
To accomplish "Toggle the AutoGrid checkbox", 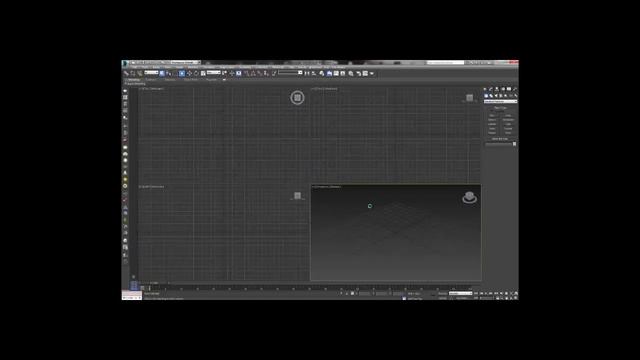I will (491, 111).
